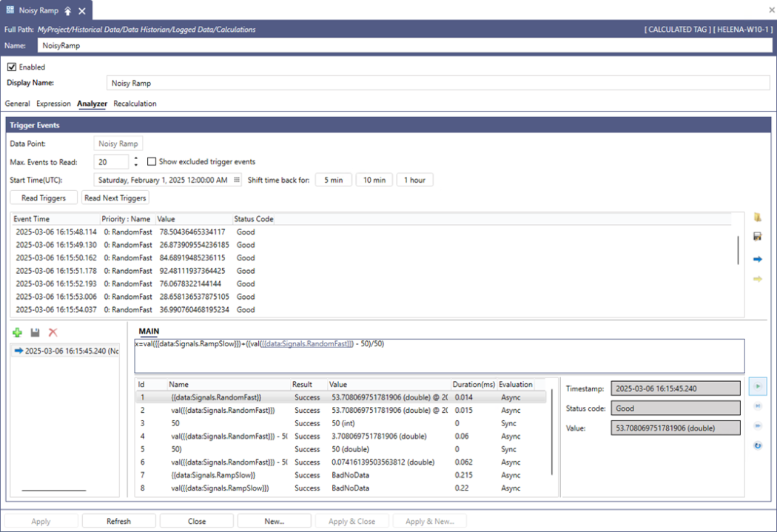Increase Max. Events to Read with up arrow
Image resolution: width=777 pixels, height=532 pixels.
(x=136, y=158)
